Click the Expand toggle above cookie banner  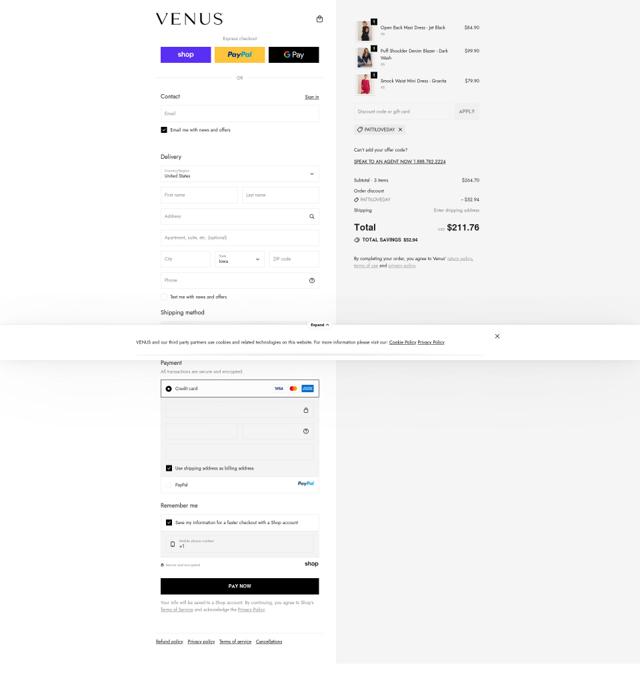click(320, 325)
